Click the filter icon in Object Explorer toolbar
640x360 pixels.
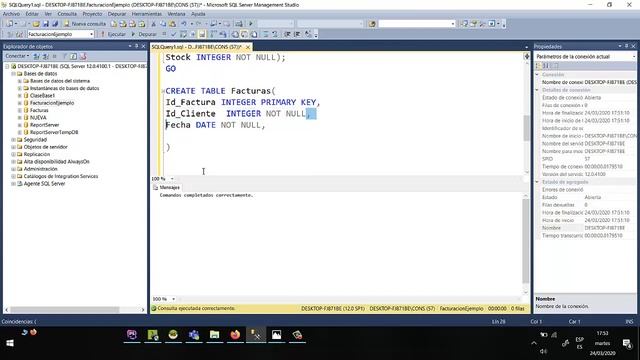[x=64, y=56]
